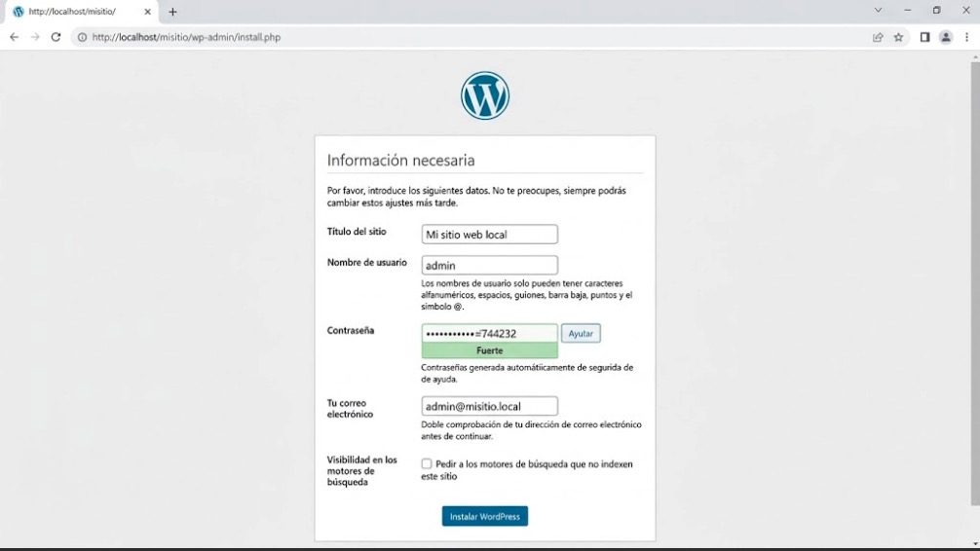Click into the Contraseña password field

(x=489, y=334)
